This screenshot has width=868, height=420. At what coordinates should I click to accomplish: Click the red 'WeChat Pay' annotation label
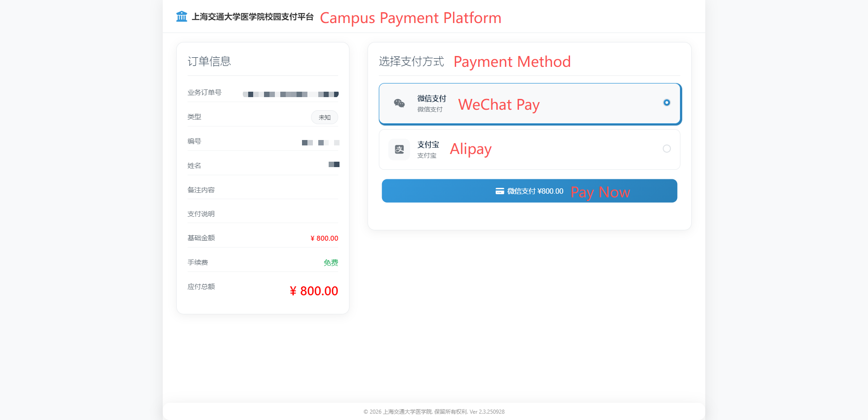499,105
